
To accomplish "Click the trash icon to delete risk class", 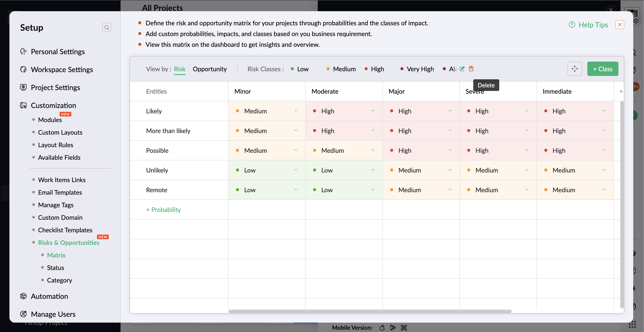I will (x=471, y=69).
